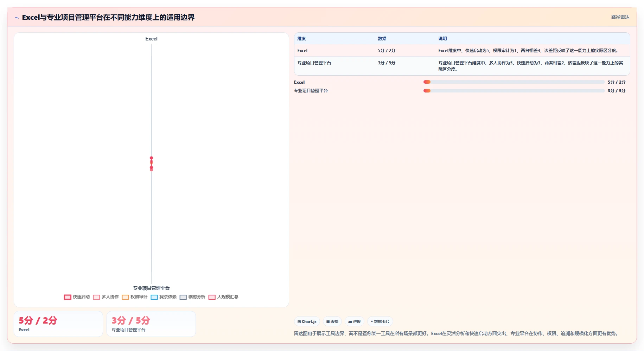
Task: Toggle the 大规模汇总 legend item
Action: [223, 297]
